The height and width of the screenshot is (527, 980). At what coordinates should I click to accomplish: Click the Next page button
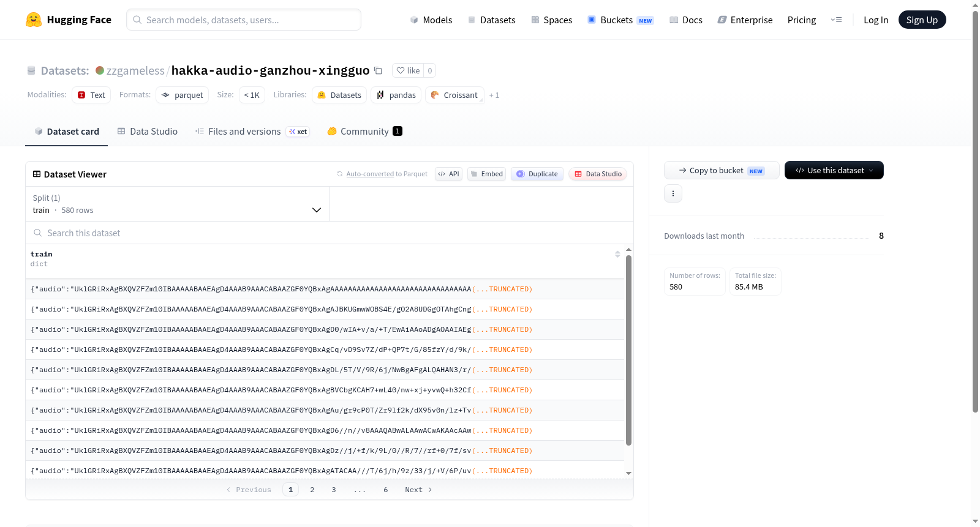coord(418,490)
